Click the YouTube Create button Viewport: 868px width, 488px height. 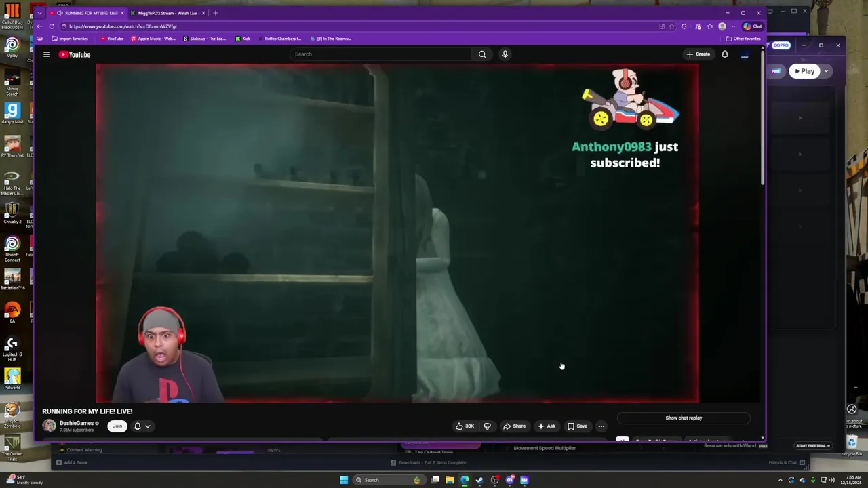(698, 54)
